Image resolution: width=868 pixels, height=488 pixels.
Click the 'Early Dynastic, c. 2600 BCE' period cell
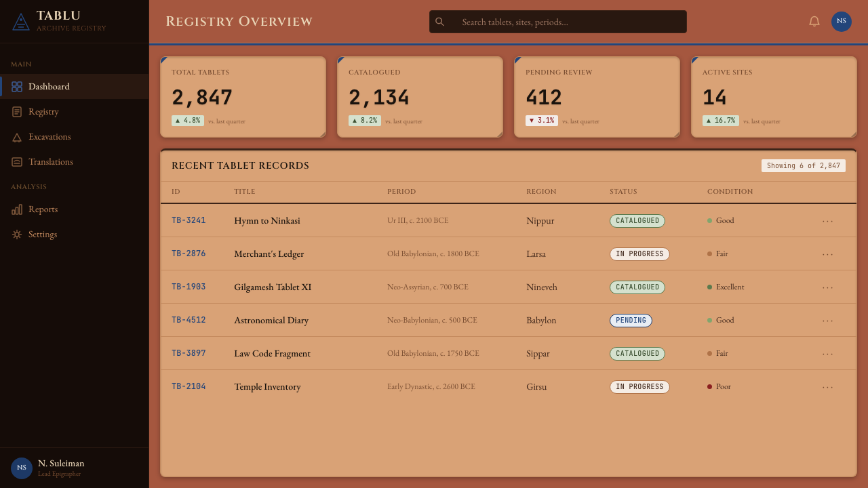pyautogui.click(x=431, y=387)
